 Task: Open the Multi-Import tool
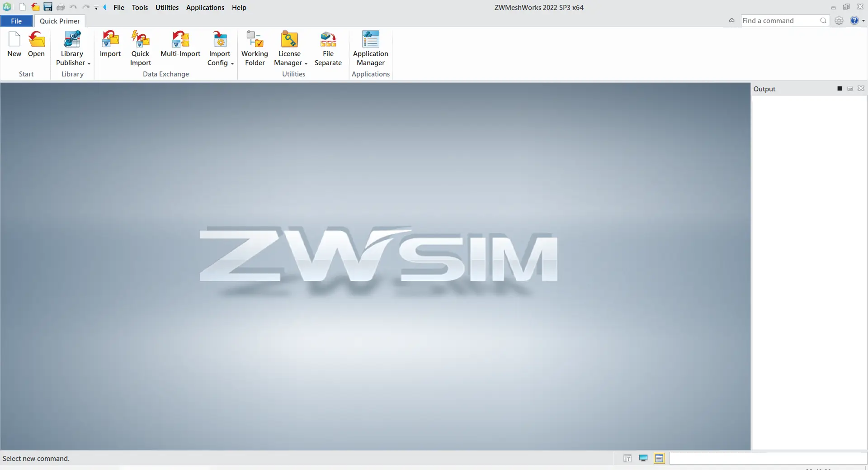(x=180, y=44)
